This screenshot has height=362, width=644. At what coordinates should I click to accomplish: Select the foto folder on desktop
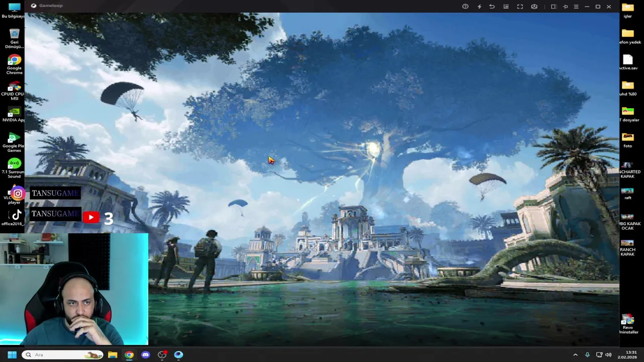pyautogui.click(x=628, y=140)
